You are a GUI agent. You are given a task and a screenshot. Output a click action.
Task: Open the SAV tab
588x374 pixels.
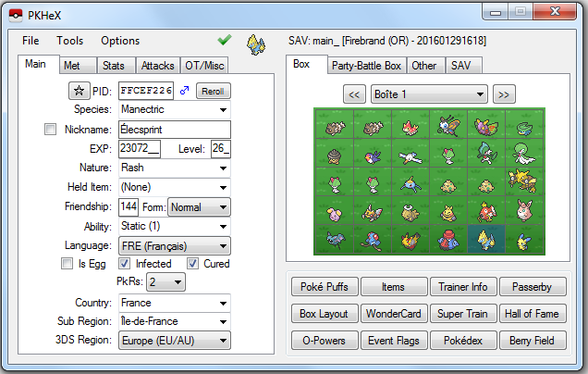463,66
